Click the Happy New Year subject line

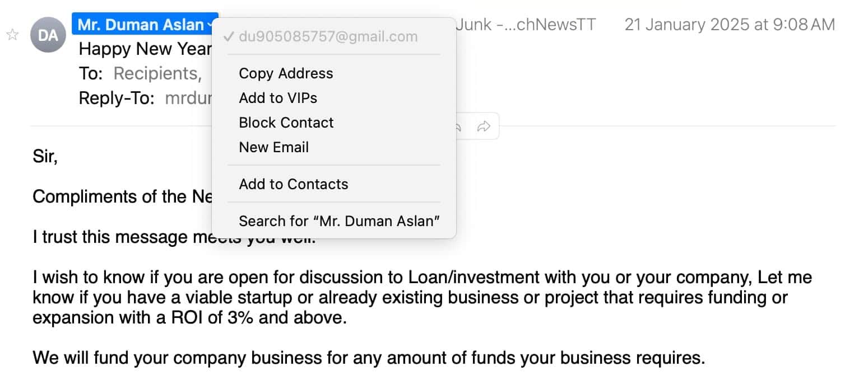tap(145, 49)
